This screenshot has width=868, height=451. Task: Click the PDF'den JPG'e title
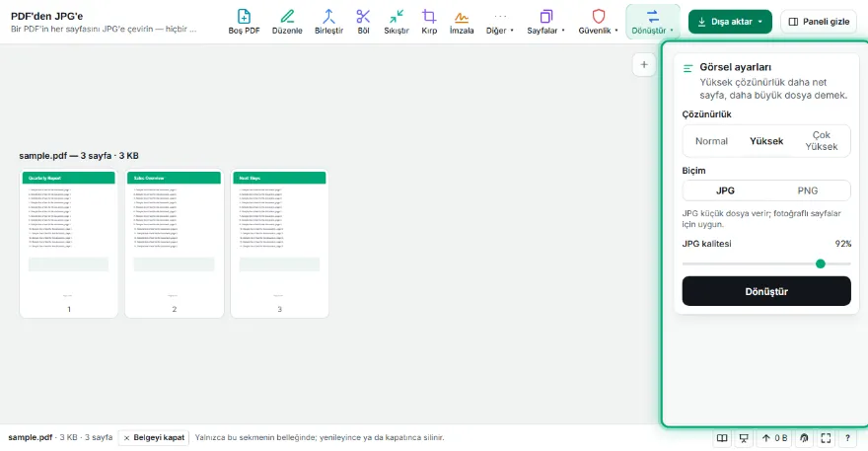[x=46, y=16]
